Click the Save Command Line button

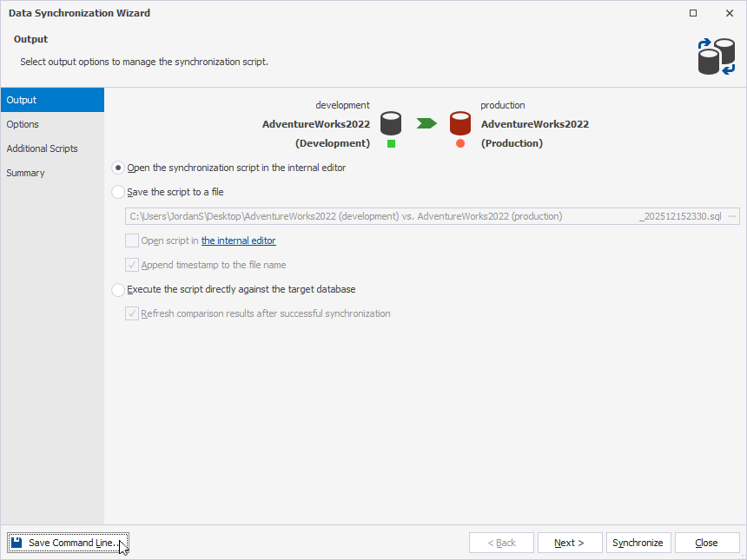(x=68, y=543)
